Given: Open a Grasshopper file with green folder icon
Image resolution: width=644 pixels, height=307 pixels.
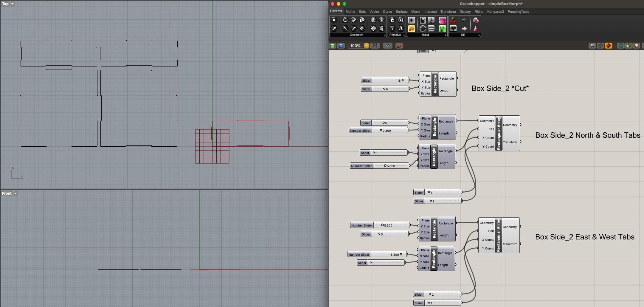Looking at the screenshot, I should (x=333, y=46).
